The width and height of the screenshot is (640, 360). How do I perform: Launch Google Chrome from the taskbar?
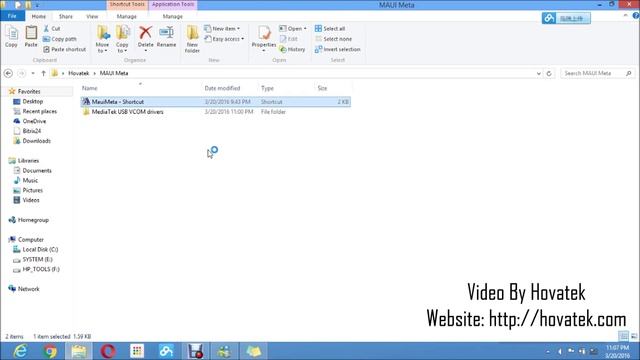(50, 351)
